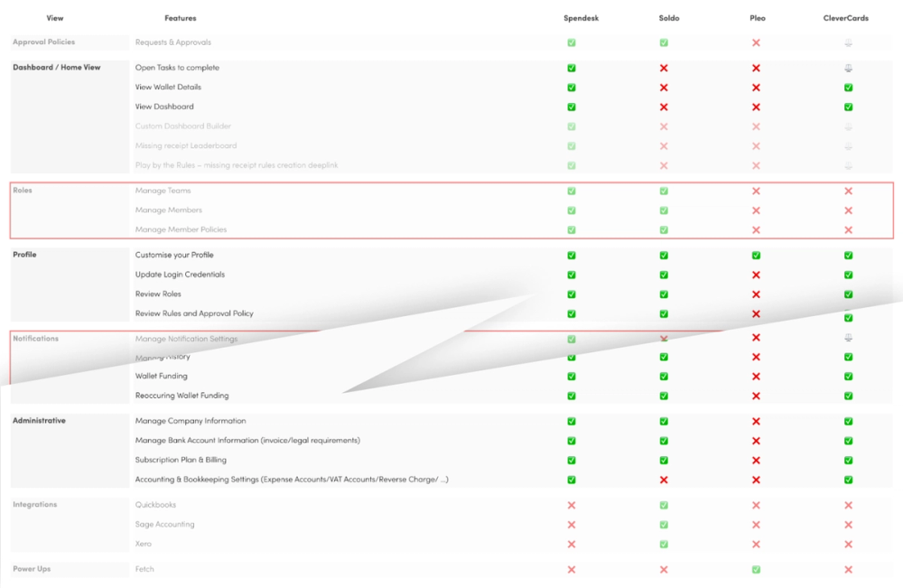
Task: Click the CleverCards column header
Action: [x=845, y=18]
